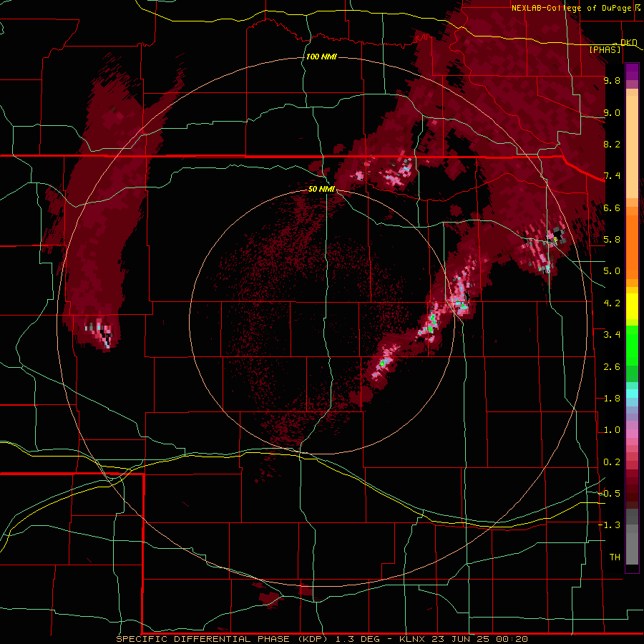Click the 0.2 legend value
Screen dimensions: 644x644
[x=612, y=462]
